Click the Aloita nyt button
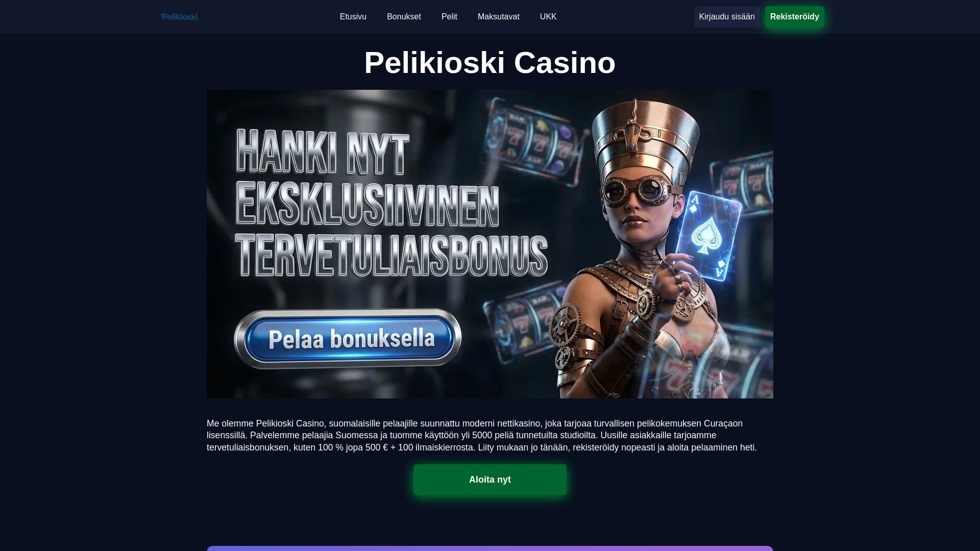980x551 pixels. 490,480
